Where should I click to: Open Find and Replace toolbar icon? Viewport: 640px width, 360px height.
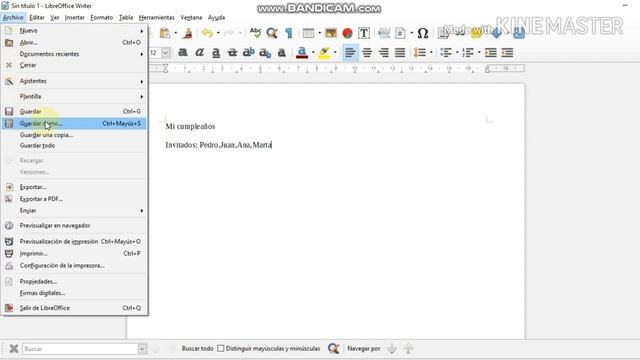tap(272, 33)
